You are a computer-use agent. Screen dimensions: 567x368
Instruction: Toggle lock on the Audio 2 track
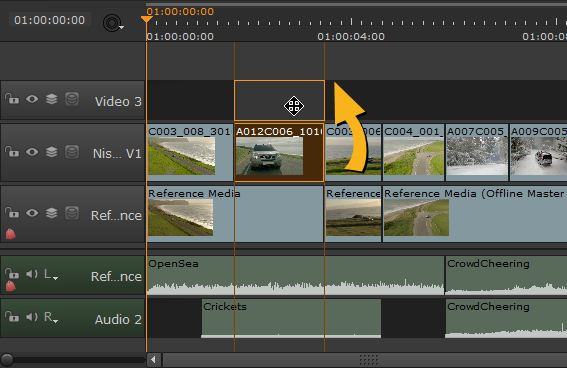click(x=12, y=317)
